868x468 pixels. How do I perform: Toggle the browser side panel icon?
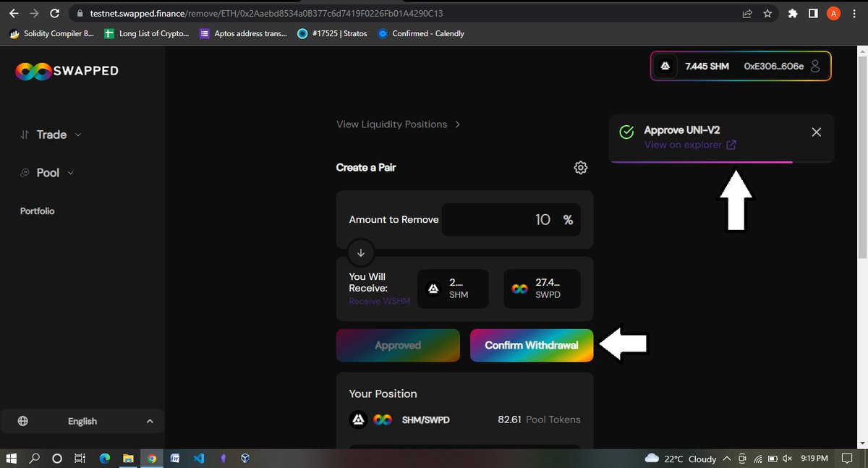pyautogui.click(x=813, y=13)
